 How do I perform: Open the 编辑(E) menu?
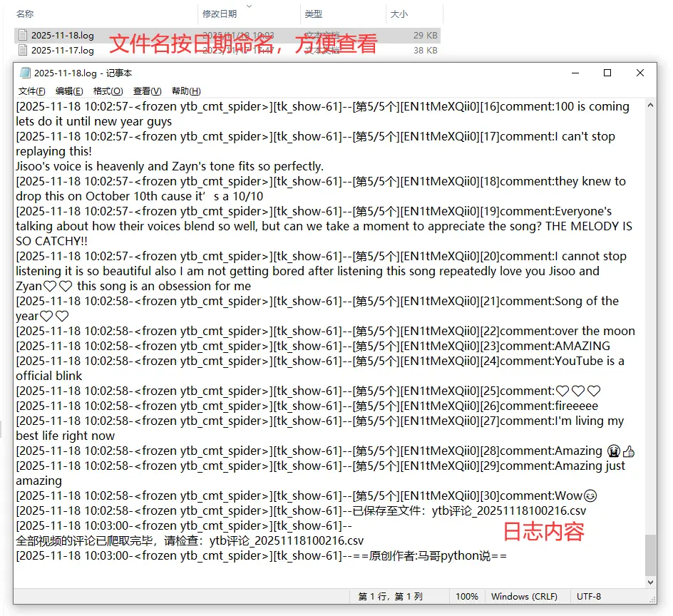(69, 91)
